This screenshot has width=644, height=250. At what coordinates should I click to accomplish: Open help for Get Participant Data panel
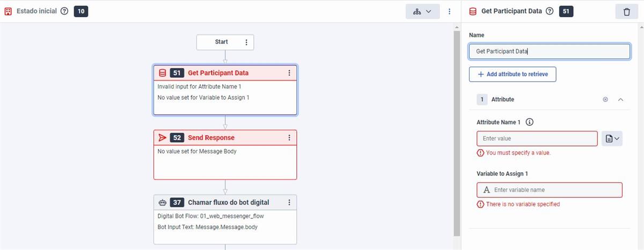550,11
